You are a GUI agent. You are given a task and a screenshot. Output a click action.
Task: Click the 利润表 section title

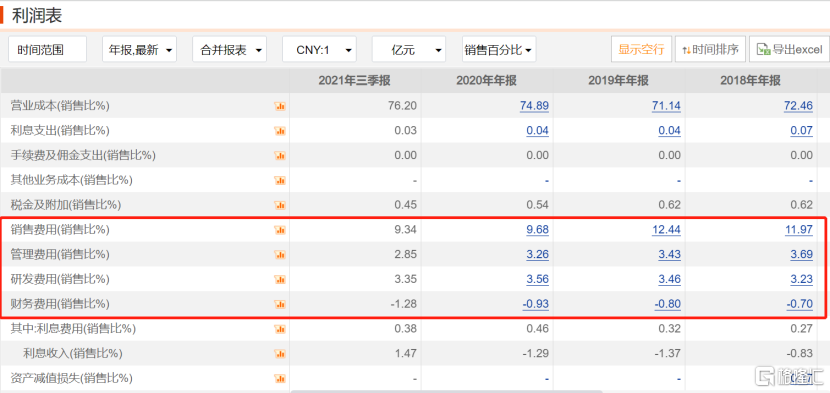click(37, 15)
